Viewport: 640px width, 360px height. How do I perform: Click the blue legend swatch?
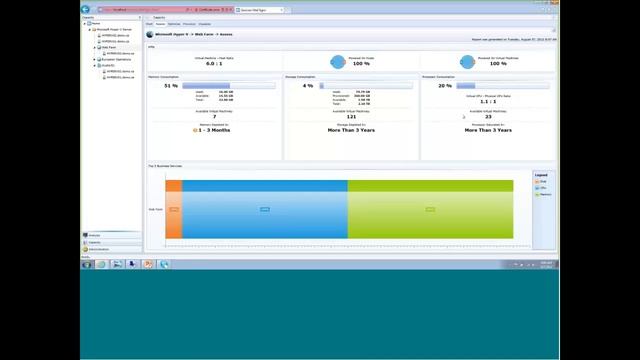(537, 188)
